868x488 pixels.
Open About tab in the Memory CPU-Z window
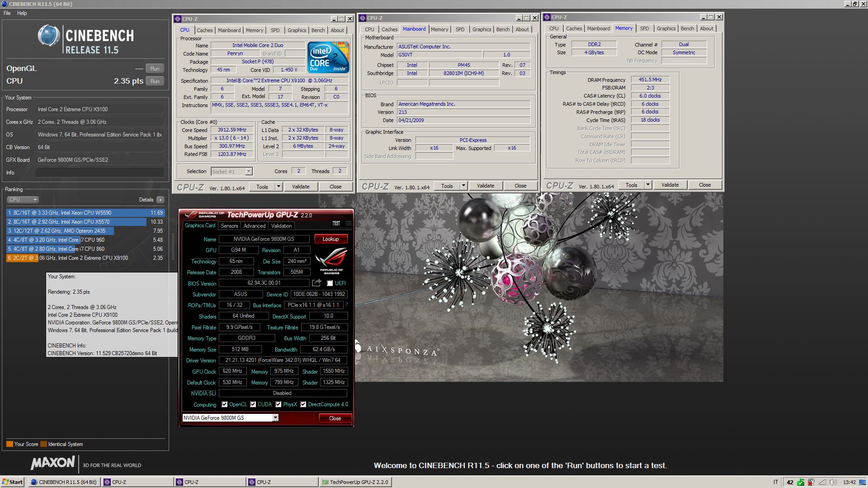pyautogui.click(x=707, y=28)
